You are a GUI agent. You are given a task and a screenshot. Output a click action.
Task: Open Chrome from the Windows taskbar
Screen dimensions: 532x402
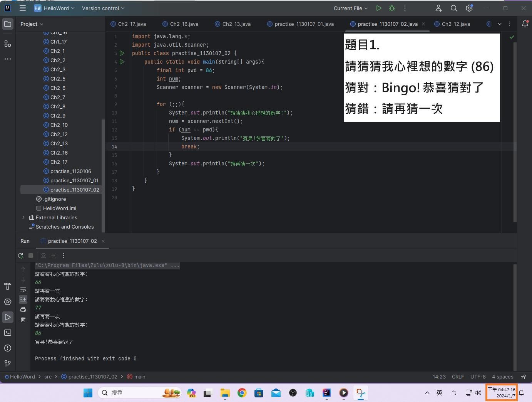(242, 393)
